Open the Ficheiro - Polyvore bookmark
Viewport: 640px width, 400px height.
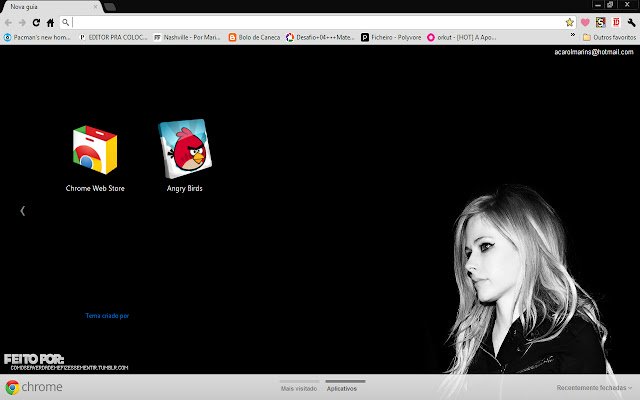click(x=391, y=38)
